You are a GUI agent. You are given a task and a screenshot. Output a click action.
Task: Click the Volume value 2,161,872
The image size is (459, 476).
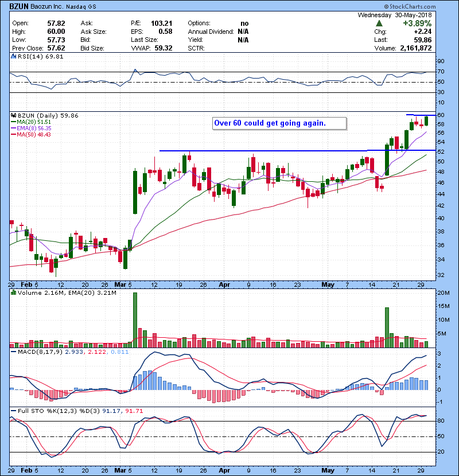pos(416,48)
